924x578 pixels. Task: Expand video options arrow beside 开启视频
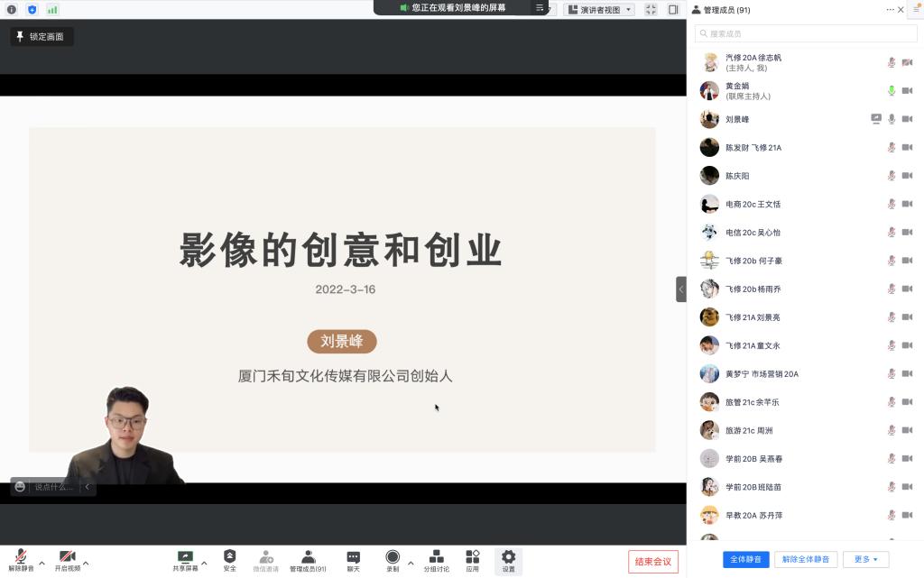pos(86,564)
